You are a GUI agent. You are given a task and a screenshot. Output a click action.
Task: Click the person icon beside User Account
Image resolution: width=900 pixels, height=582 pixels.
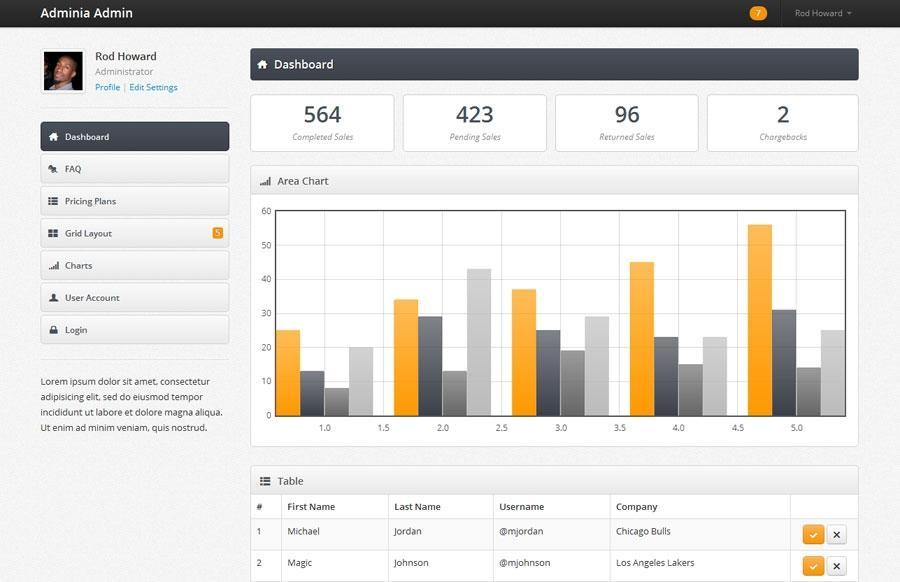pos(53,298)
